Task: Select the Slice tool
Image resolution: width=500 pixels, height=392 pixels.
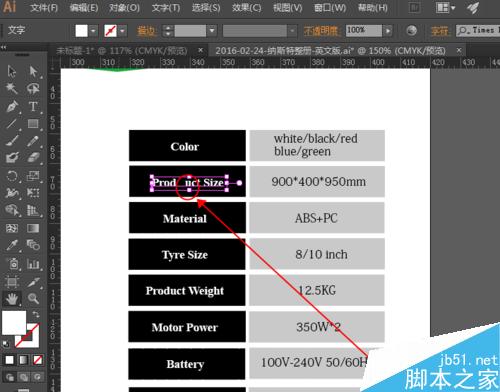Action: point(33,282)
